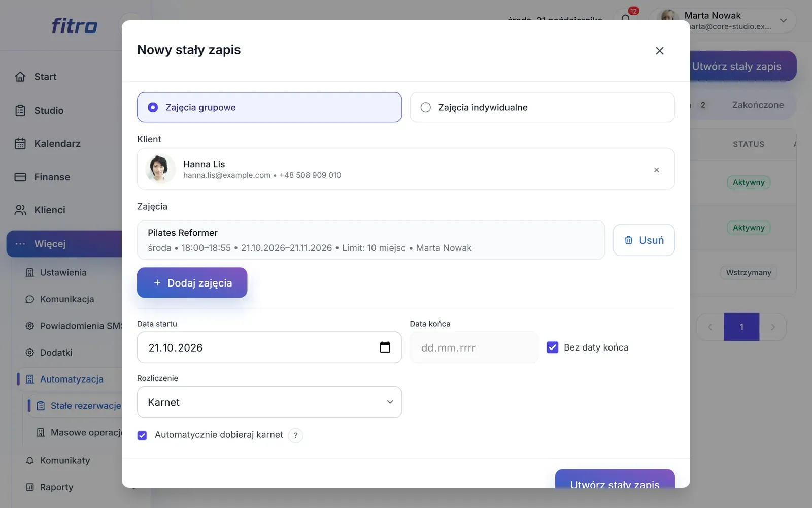The height and width of the screenshot is (508, 812).
Task: Click the trash Usuń button
Action: 644,240
